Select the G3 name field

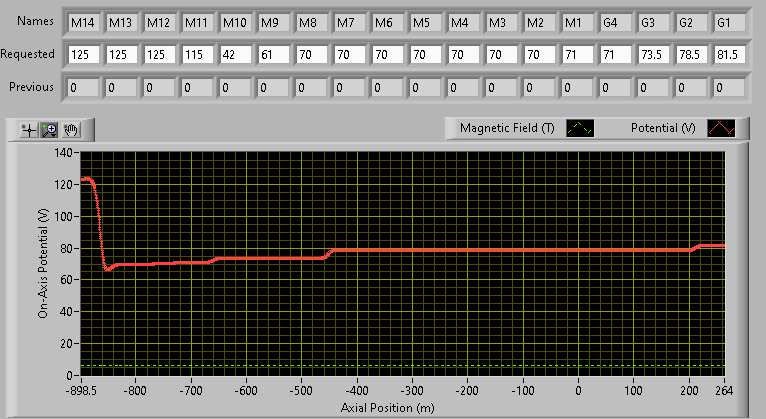point(653,22)
